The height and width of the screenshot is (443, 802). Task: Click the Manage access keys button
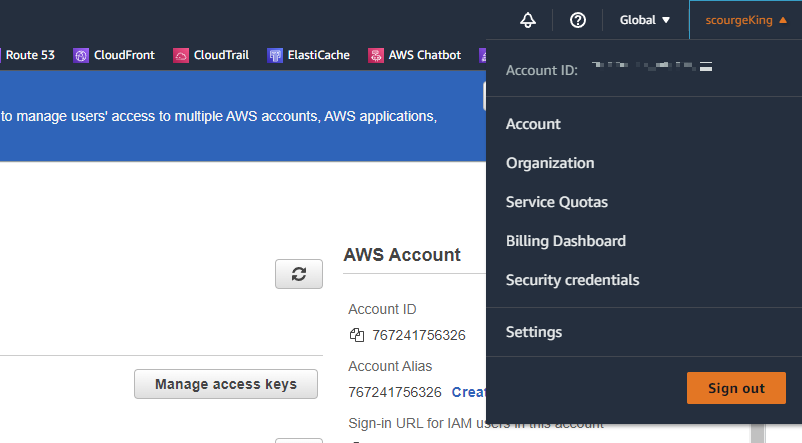[226, 384]
